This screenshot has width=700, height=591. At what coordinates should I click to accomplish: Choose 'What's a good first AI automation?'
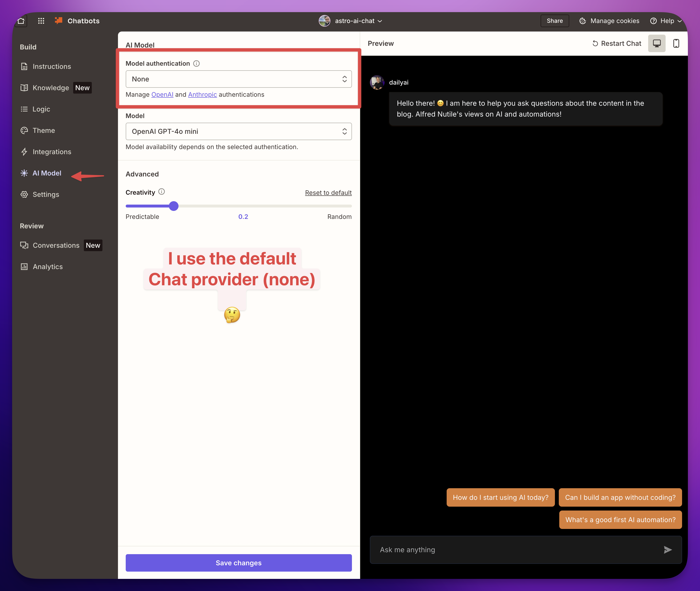tap(620, 520)
